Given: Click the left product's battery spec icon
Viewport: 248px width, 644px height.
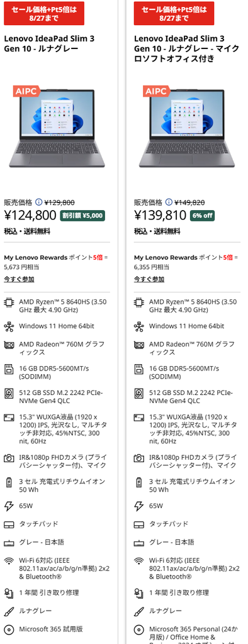Looking at the screenshot, I should click(9, 482).
